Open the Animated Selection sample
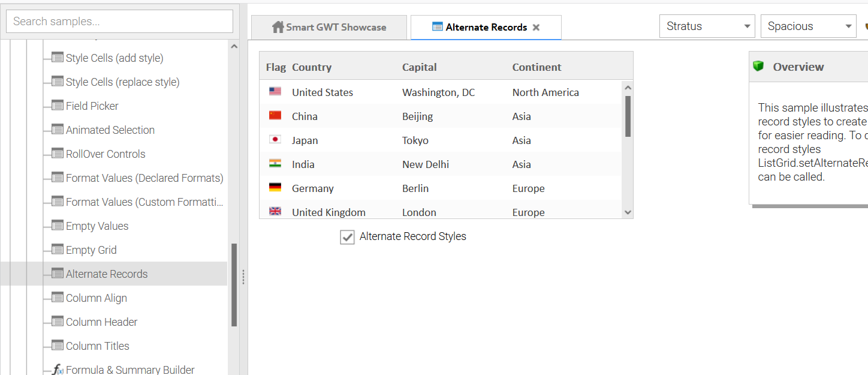This screenshot has width=868, height=375. [110, 130]
